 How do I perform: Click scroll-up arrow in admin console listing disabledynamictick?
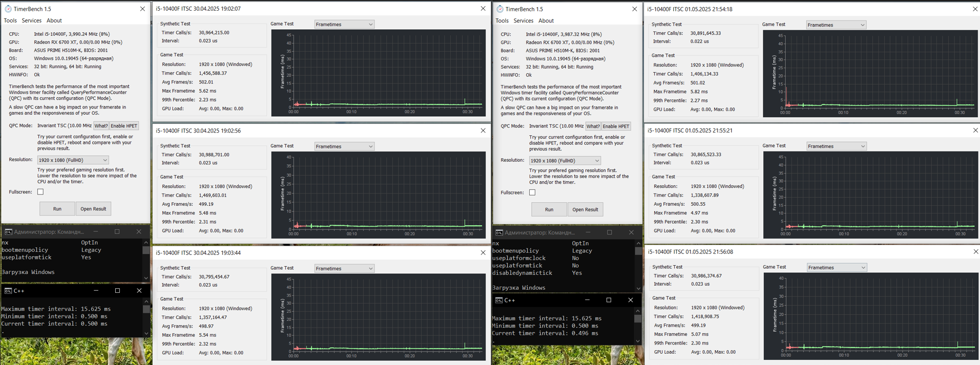click(x=638, y=243)
